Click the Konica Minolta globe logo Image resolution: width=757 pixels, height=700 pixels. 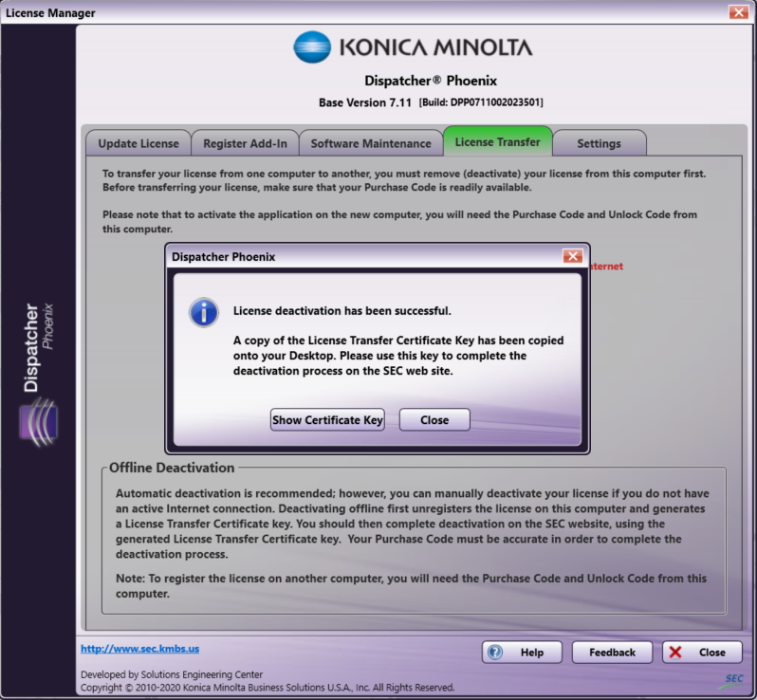tap(312, 47)
